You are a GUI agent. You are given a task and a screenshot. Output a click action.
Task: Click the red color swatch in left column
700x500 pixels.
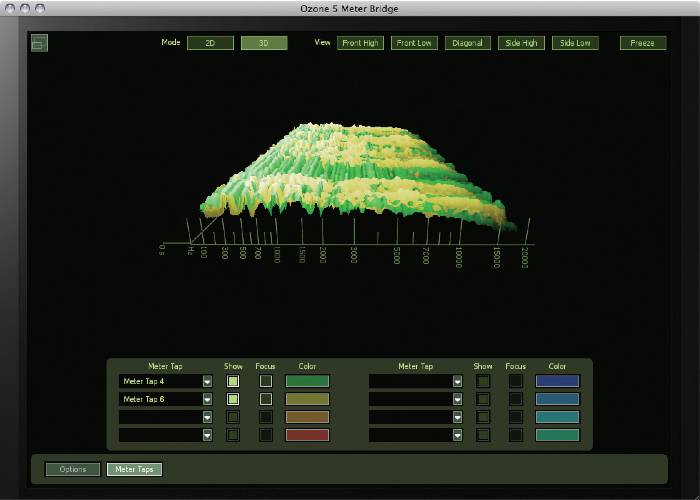coord(308,435)
